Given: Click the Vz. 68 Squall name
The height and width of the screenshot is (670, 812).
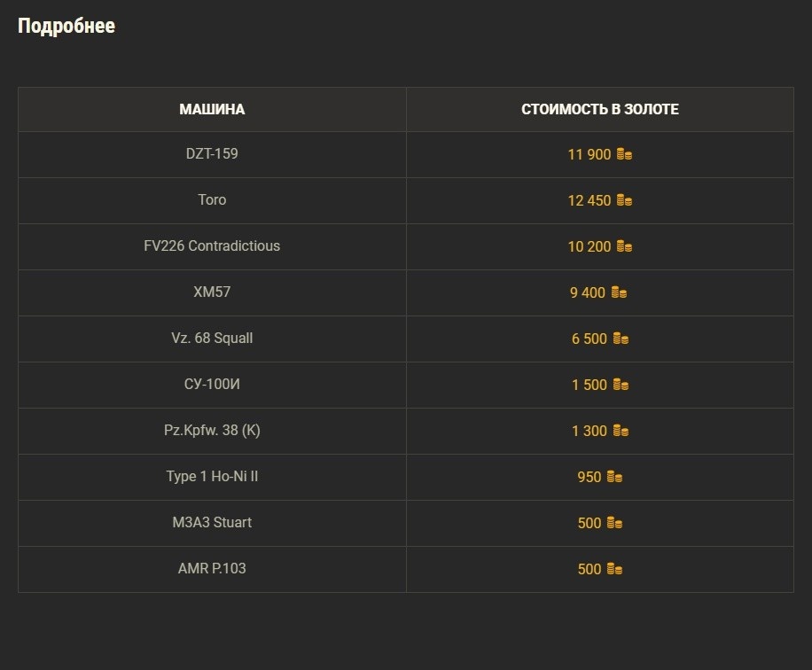Looking at the screenshot, I should tap(212, 339).
